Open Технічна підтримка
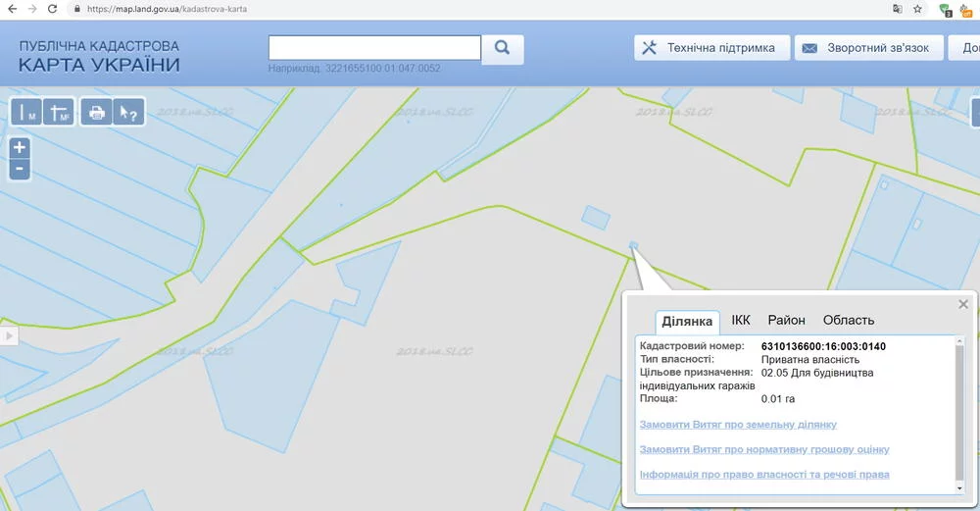Image resolution: width=980 pixels, height=511 pixels. [711, 47]
